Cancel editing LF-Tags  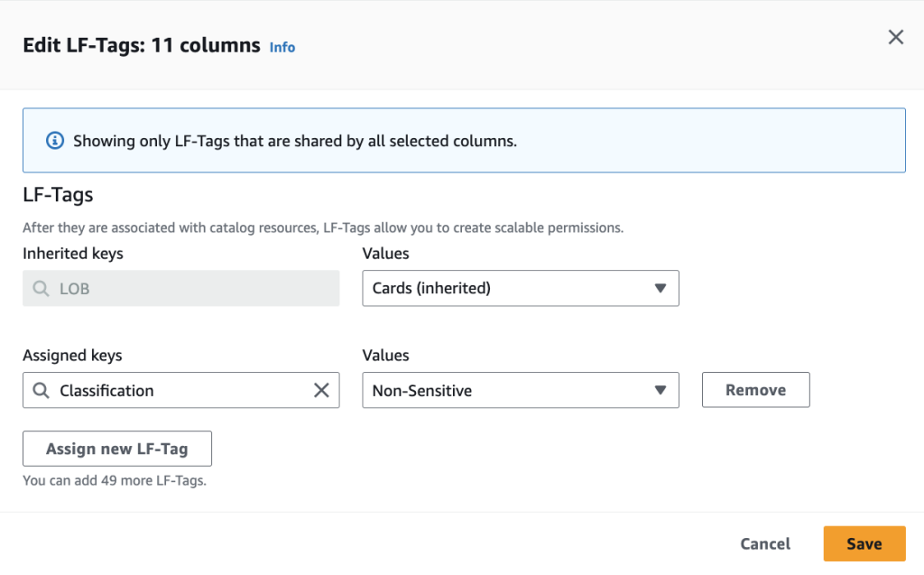pos(765,543)
